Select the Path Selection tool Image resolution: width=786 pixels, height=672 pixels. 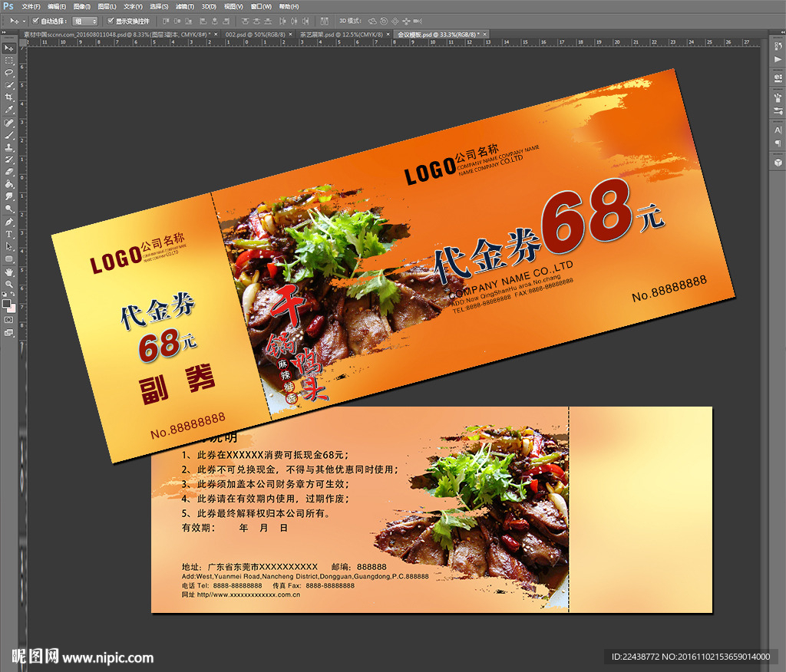point(9,246)
